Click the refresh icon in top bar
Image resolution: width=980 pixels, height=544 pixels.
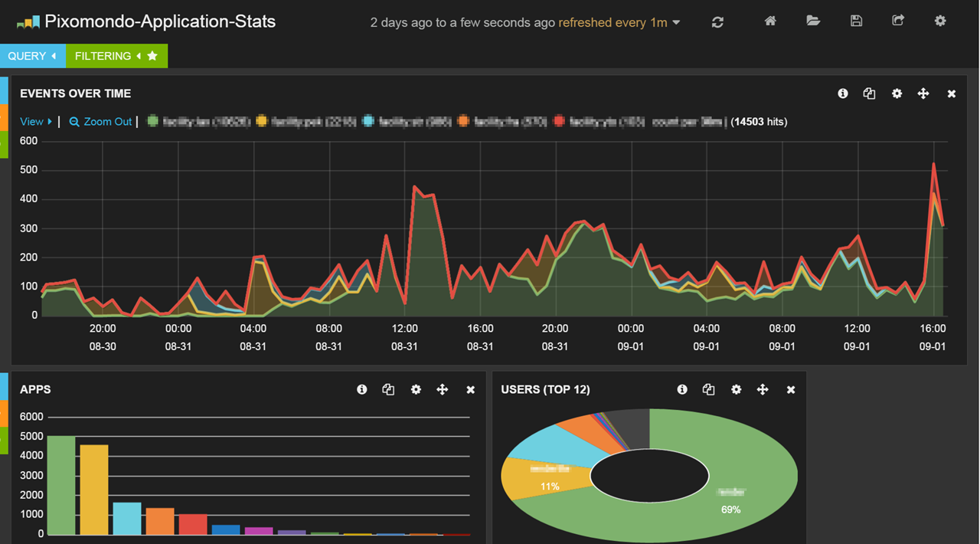[x=717, y=22]
